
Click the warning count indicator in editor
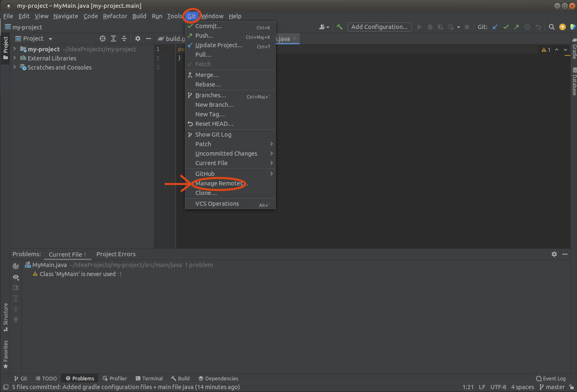pos(546,50)
